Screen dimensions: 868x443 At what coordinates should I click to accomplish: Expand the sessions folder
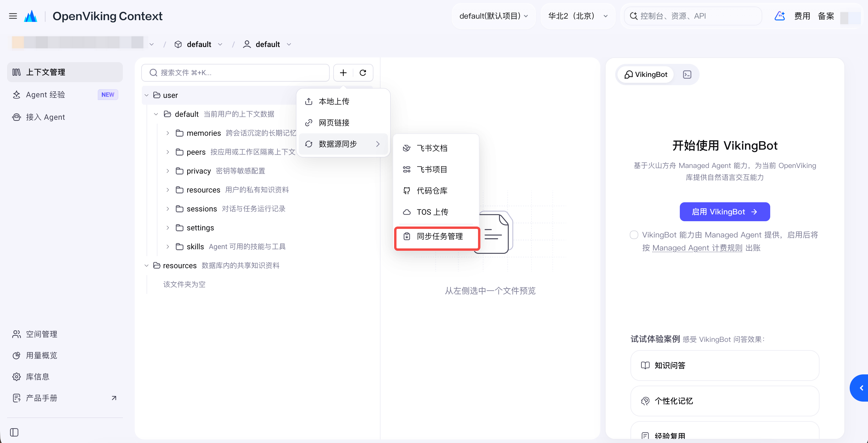[x=168, y=208]
